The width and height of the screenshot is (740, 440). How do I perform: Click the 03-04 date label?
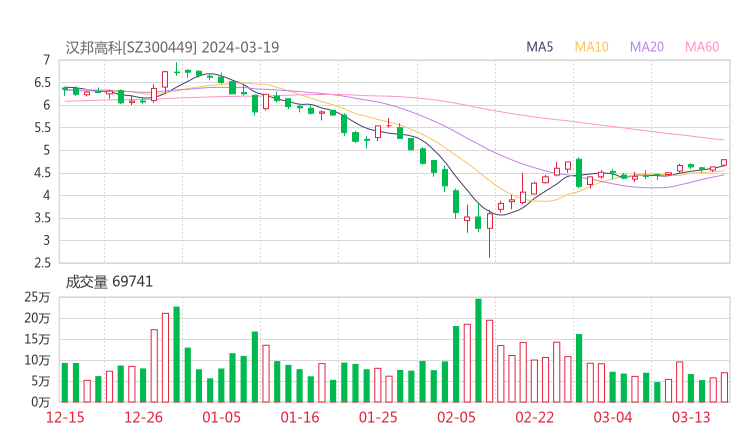(x=613, y=417)
